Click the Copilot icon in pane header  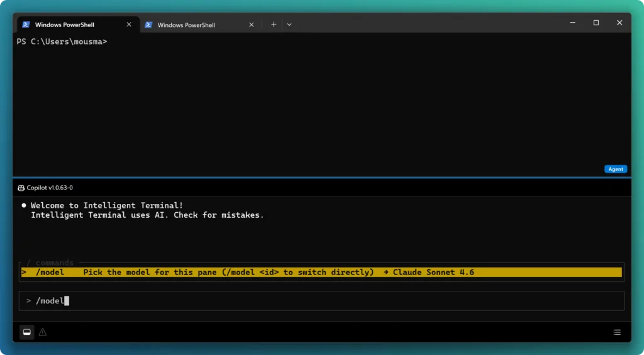[21, 188]
